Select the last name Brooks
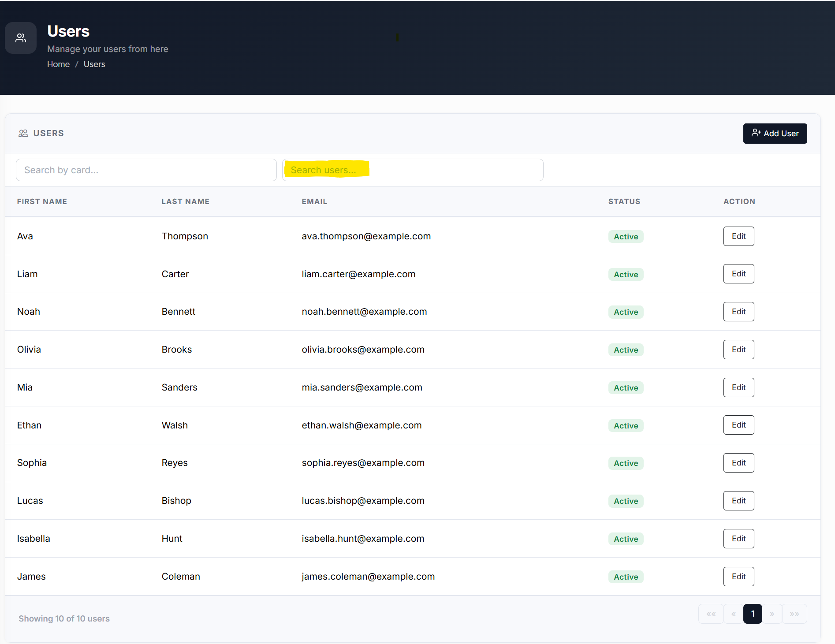Screen dimensions: 835x644 tap(177, 350)
